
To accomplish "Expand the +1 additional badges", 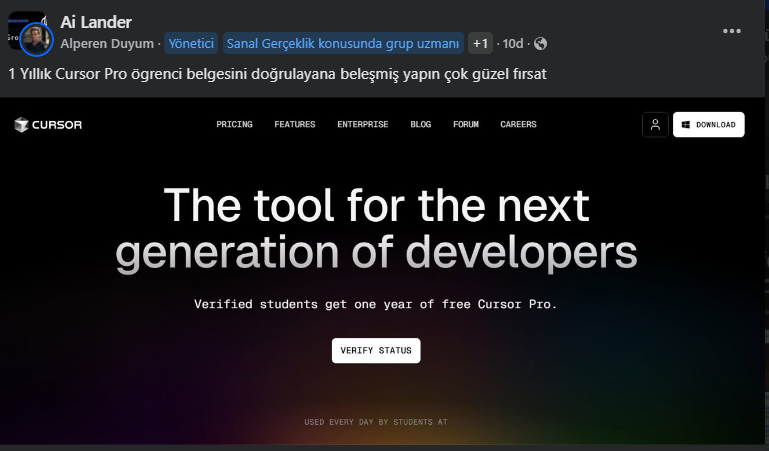I will pyautogui.click(x=480, y=44).
